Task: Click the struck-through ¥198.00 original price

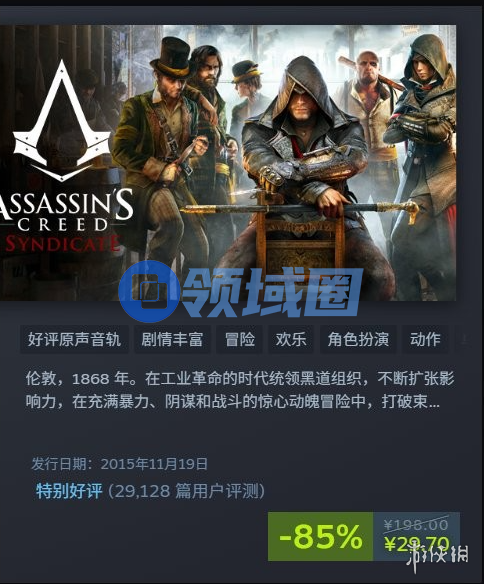Action: [416, 525]
